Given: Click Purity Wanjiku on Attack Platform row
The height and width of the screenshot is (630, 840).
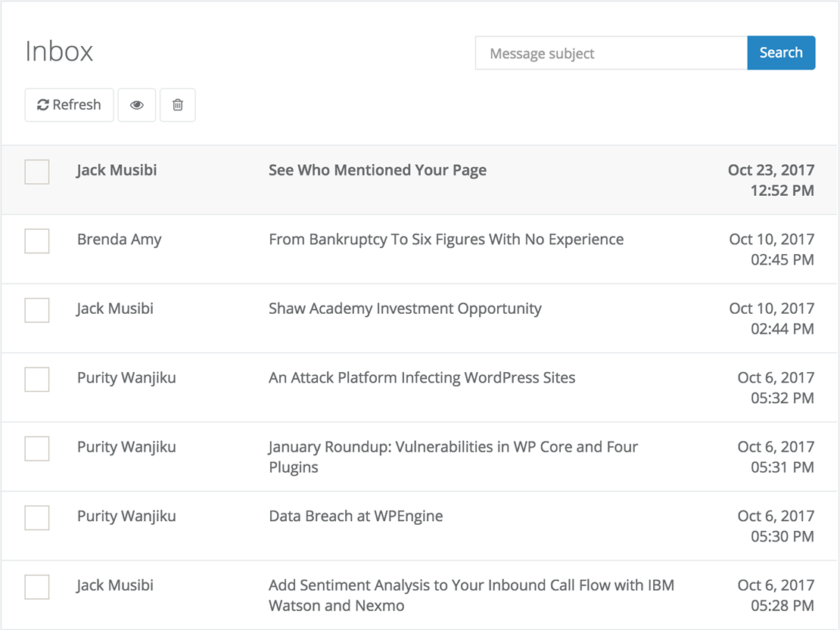Looking at the screenshot, I should tap(126, 378).
